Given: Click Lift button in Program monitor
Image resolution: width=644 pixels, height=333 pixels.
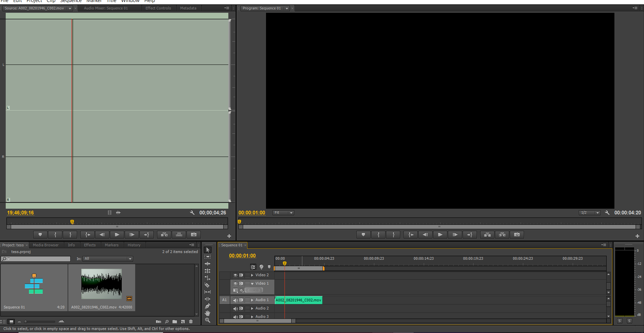Looking at the screenshot, I should tap(487, 235).
